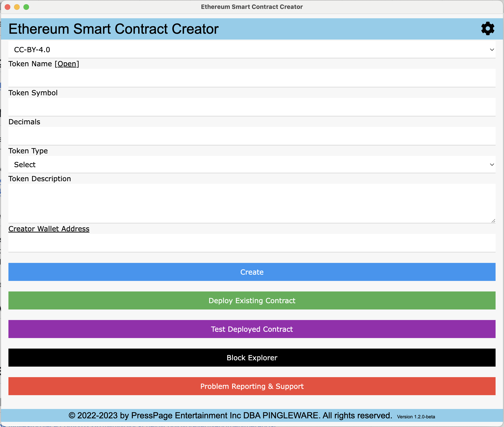This screenshot has height=427, width=504.
Task: Expand the CC-BY-4.0 license dropdown
Action: 252,50
